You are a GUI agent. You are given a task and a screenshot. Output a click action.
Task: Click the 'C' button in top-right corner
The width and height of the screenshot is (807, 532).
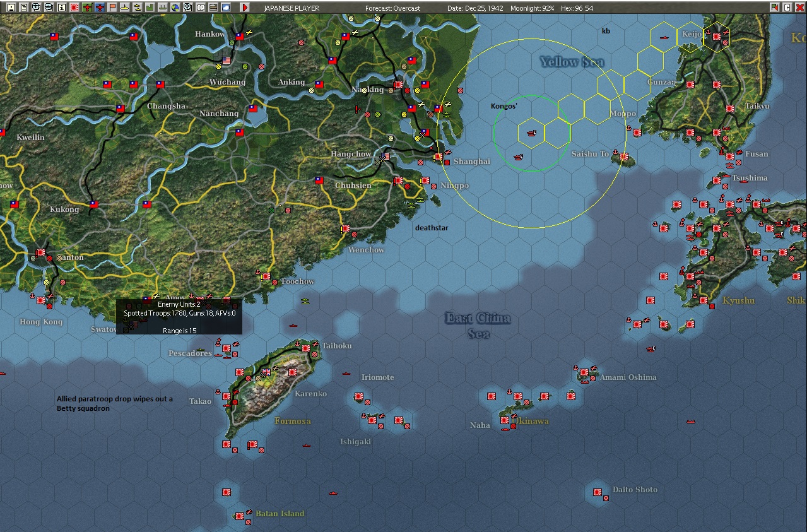tap(787, 8)
